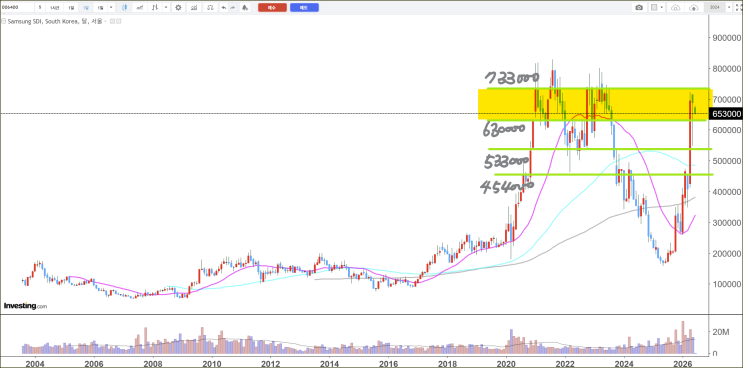
Task: Toggle the first small legend box after 서울
Action: (112, 21)
